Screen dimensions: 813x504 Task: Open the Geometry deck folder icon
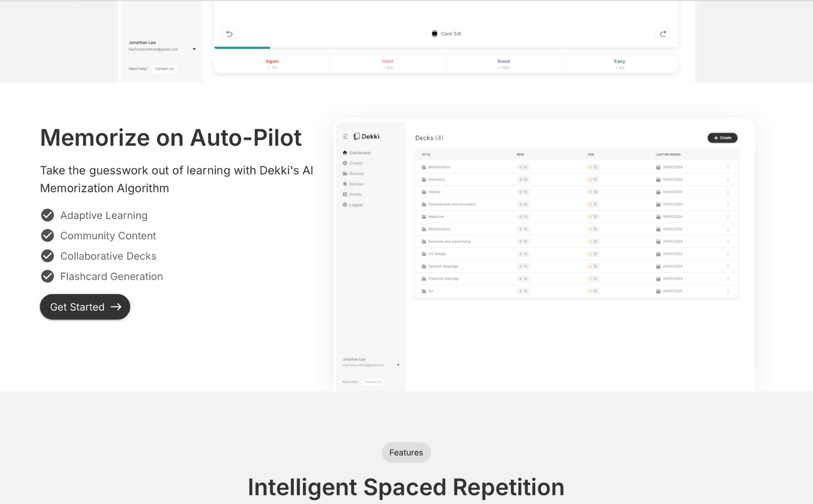(424, 180)
